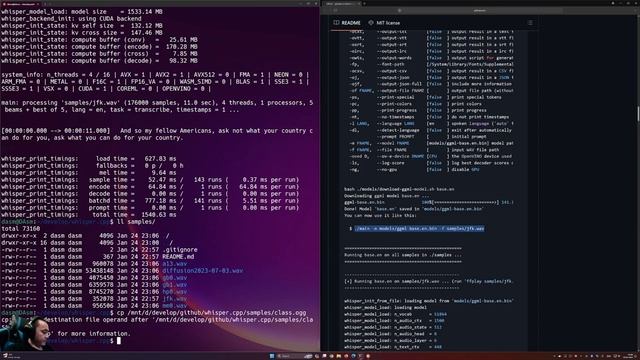Open a new browser tab with plus button
This screenshot has width=640, height=360.
pyautogui.click(x=364, y=4)
